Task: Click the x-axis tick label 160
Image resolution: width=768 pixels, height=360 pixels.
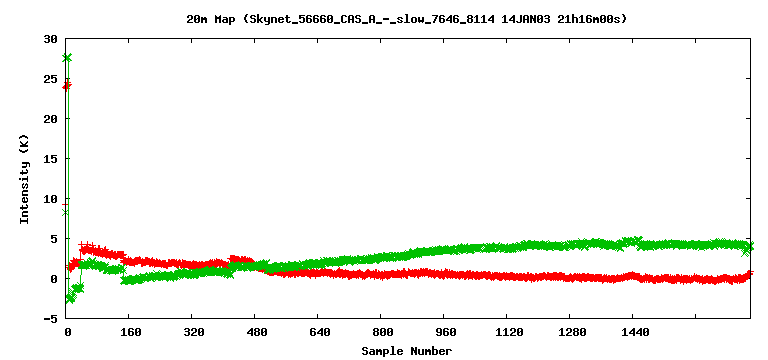Action: [x=131, y=333]
